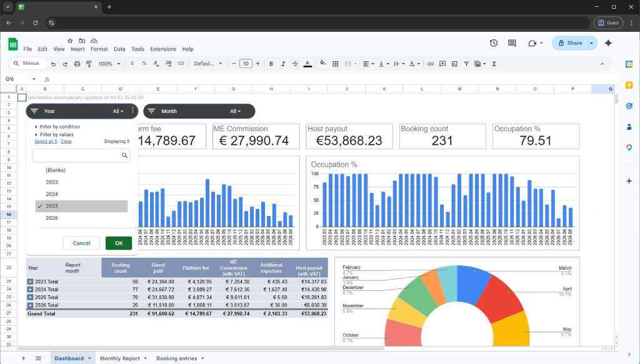Toggle strikethrough formatting
The image size is (640, 364).
295,64
